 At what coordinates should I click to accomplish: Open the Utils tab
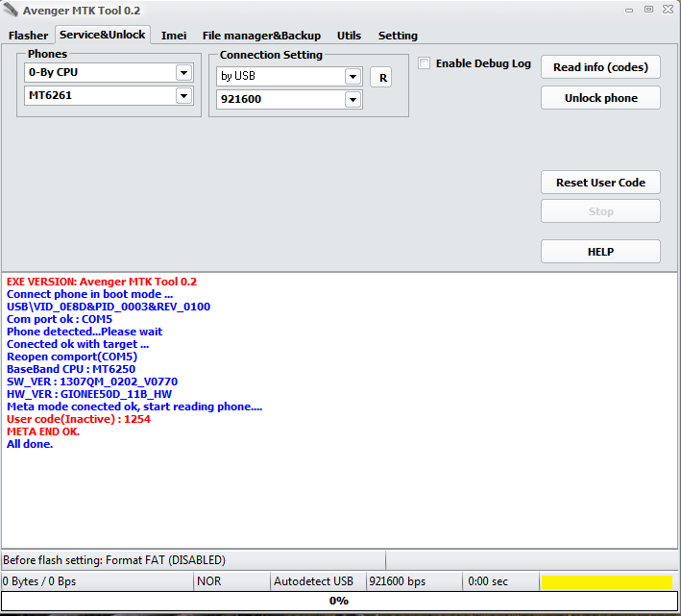349,36
